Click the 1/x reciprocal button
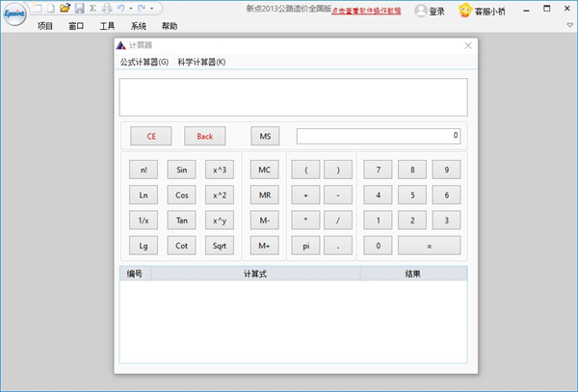The width and height of the screenshot is (578, 392). pyautogui.click(x=144, y=221)
